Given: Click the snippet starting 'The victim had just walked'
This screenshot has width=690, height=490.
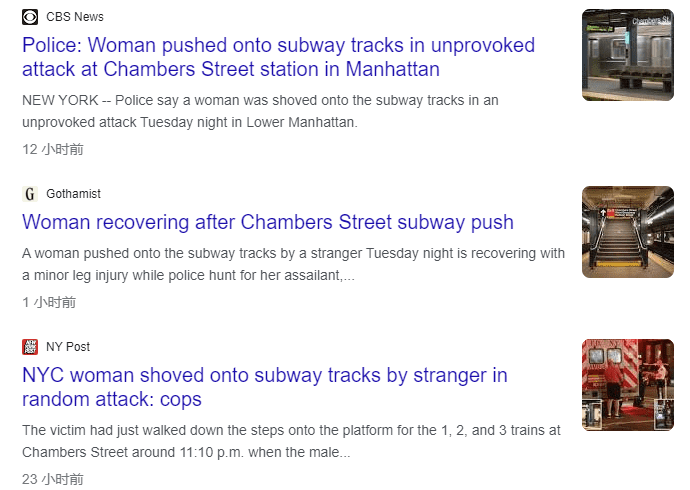Looking at the screenshot, I should tap(291, 441).
